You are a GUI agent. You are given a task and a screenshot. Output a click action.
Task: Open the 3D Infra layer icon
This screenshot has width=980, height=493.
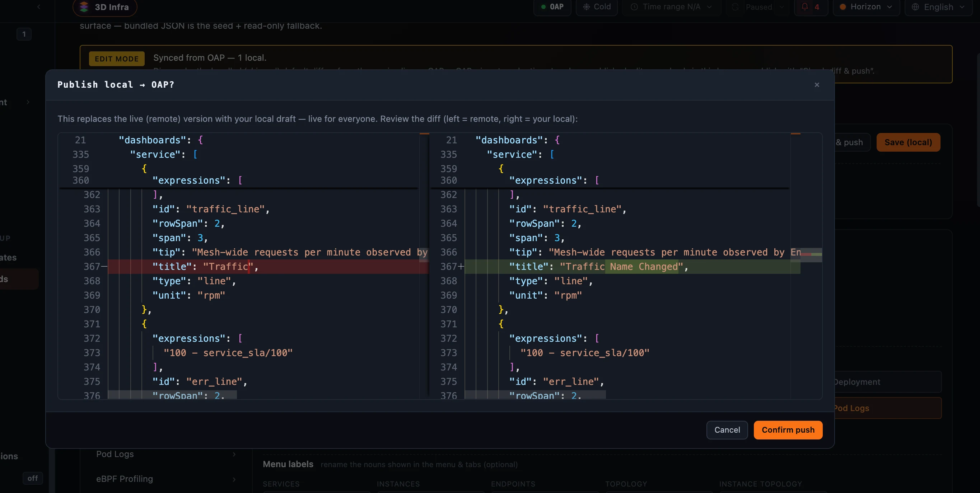click(x=84, y=7)
